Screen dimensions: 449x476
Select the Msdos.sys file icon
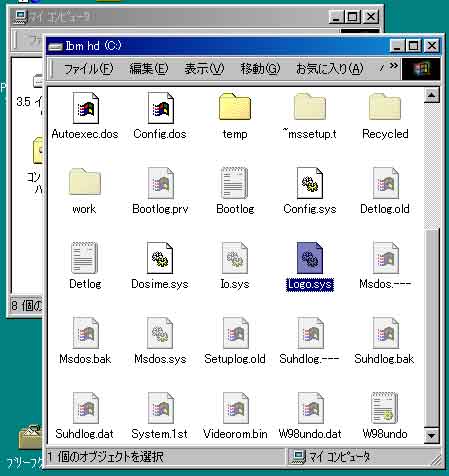[160, 333]
